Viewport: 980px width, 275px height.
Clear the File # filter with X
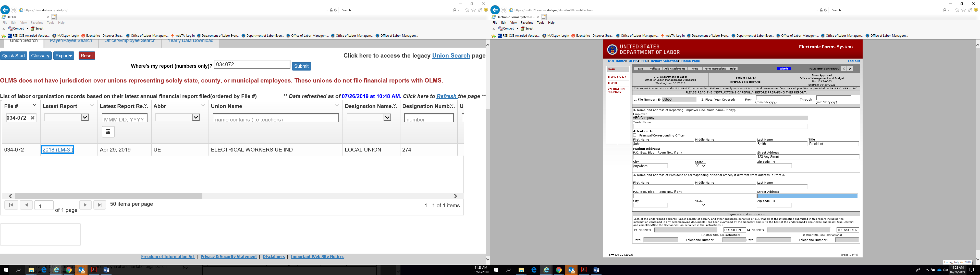pos(33,118)
